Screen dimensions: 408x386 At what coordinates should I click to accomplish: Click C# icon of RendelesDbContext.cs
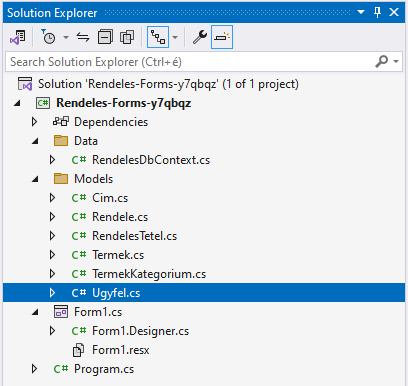(79, 160)
